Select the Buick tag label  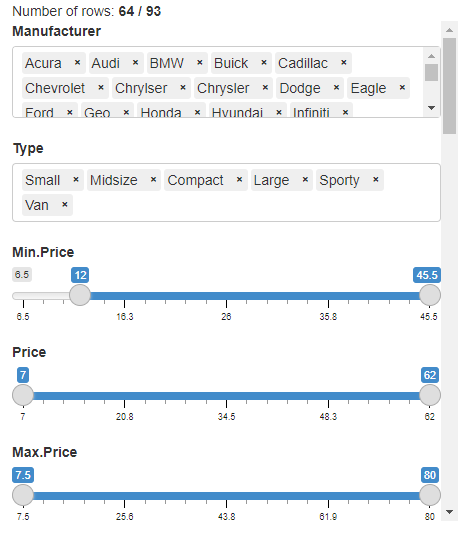click(x=231, y=63)
